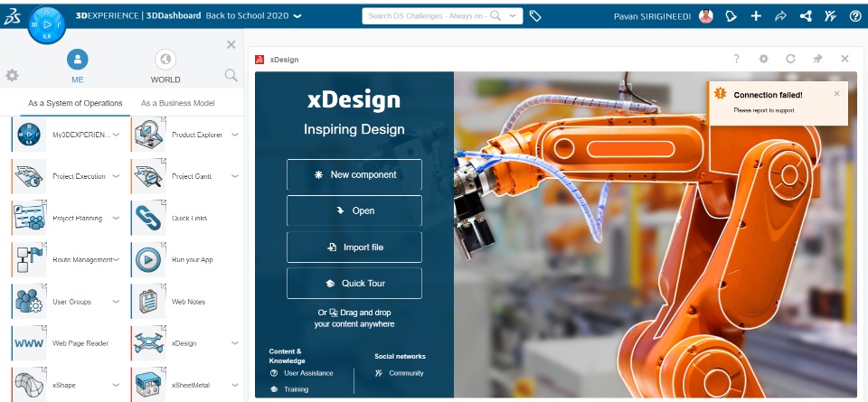Open the 3DEXPERIENCE compass
The image size is (868, 402).
coord(47,25)
